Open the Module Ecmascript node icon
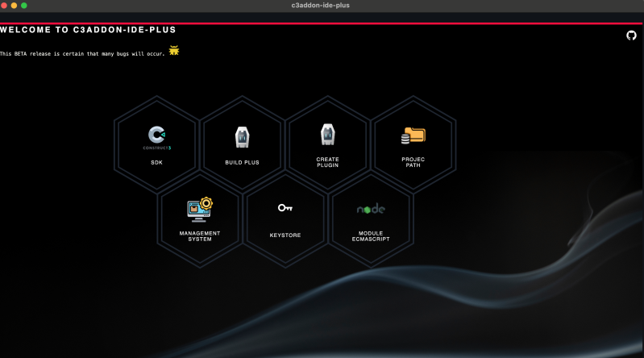The height and width of the screenshot is (358, 644). click(x=371, y=209)
